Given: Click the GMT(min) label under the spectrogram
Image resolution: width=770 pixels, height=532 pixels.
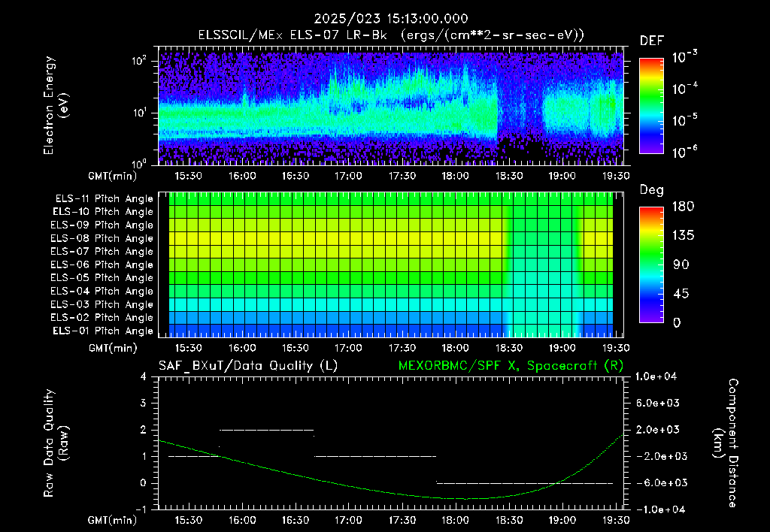Looking at the screenshot, I should coord(113,176).
